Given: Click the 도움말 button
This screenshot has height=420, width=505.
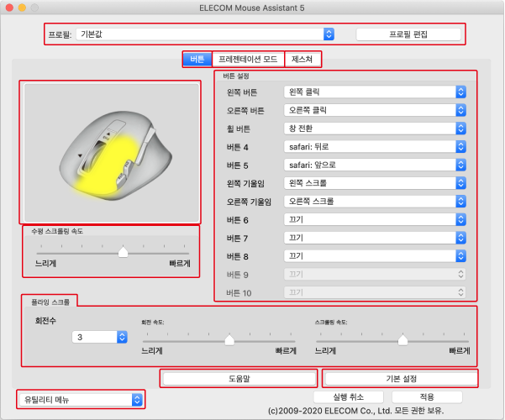Looking at the screenshot, I should [239, 379].
